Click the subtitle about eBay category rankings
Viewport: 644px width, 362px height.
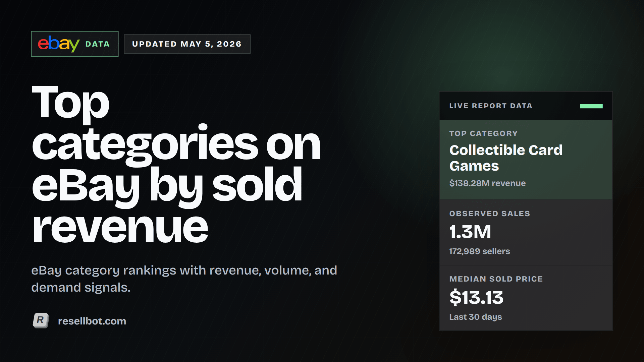pos(184,279)
